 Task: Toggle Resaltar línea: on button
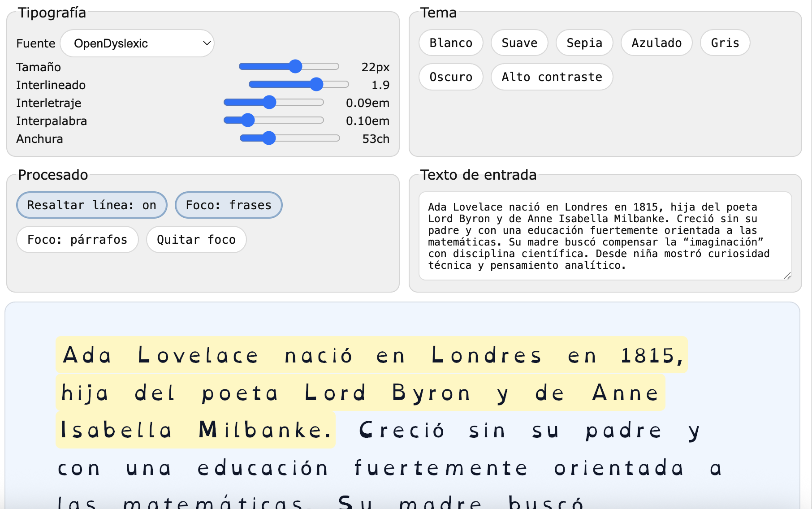tap(92, 205)
